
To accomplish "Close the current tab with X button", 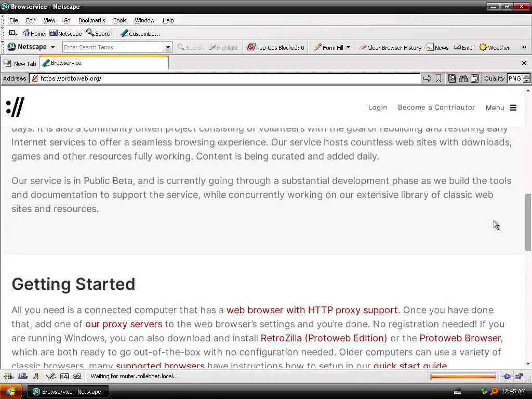I will click(x=524, y=63).
